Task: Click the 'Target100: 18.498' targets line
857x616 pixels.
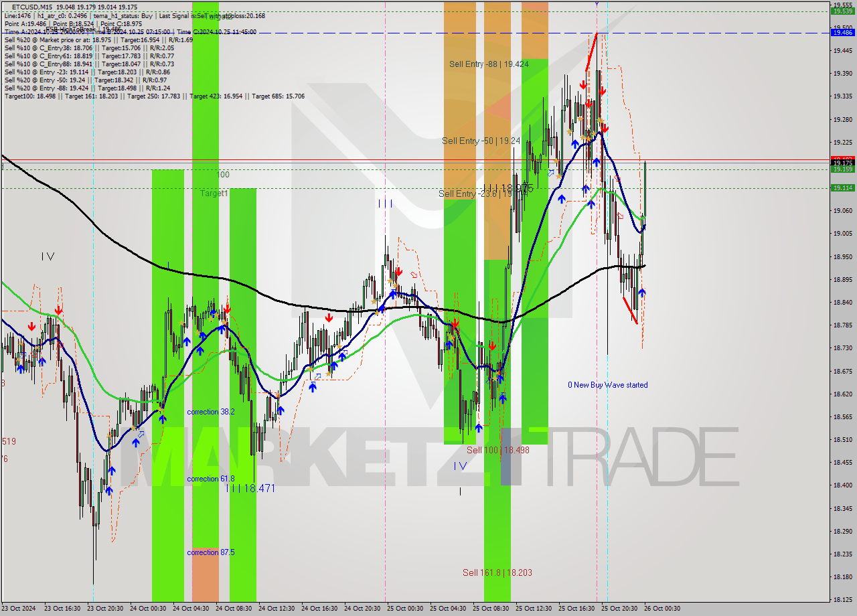Action: click(x=154, y=96)
